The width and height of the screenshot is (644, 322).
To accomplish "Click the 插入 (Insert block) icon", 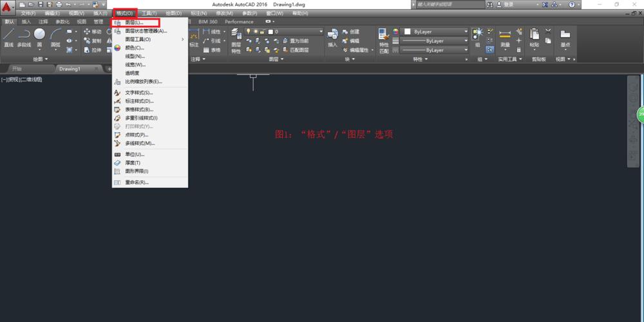I will pyautogui.click(x=333, y=38).
